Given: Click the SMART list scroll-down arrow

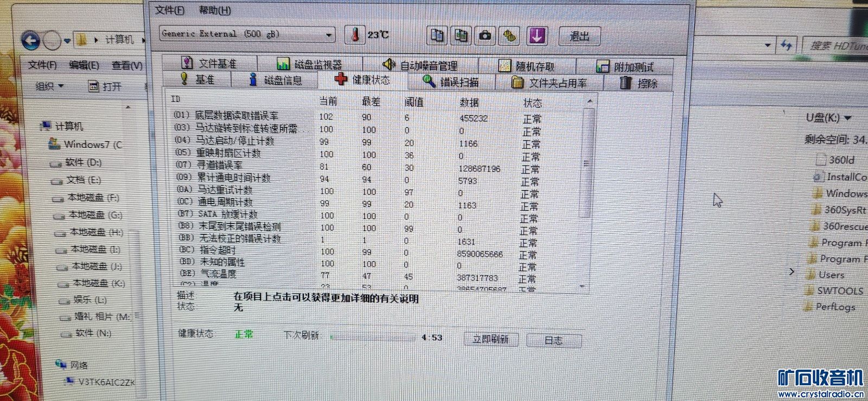Looking at the screenshot, I should pos(582,287).
